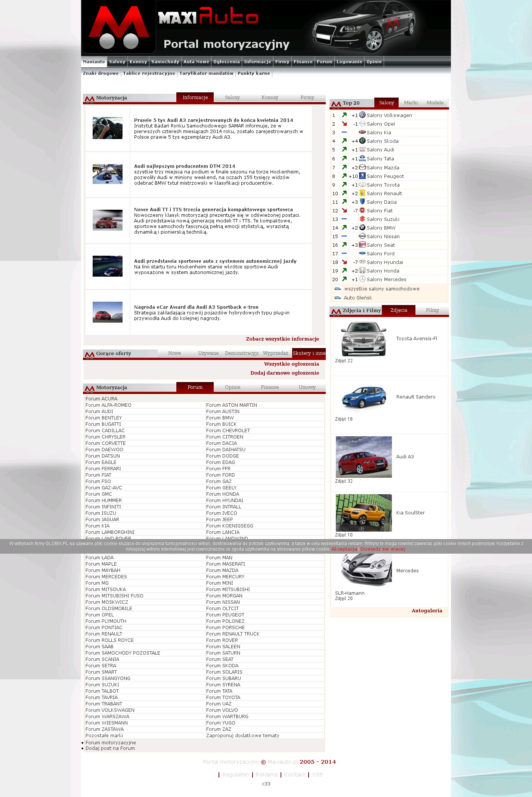
Task: Open the Salony item in the main menu bar
Action: click(117, 62)
